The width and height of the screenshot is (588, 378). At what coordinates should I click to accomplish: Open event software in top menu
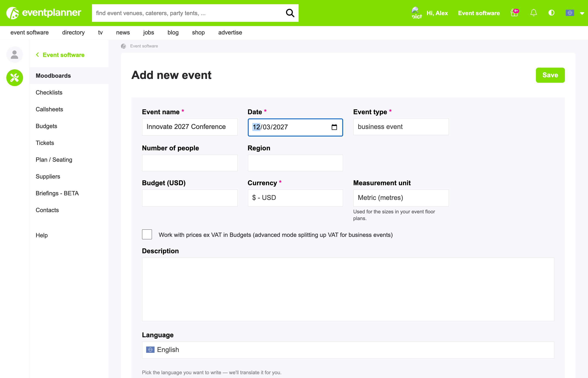coord(29,32)
